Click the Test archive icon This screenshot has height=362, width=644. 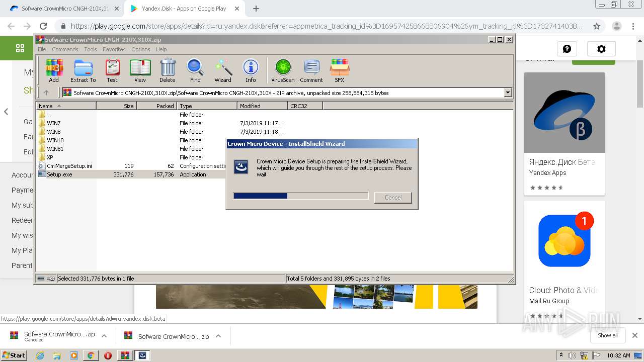[112, 70]
